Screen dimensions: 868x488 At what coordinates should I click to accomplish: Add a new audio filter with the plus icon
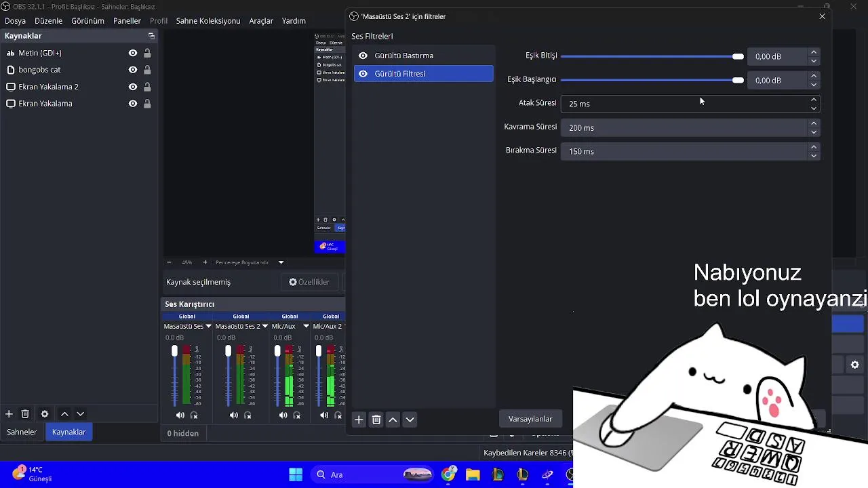tap(359, 420)
